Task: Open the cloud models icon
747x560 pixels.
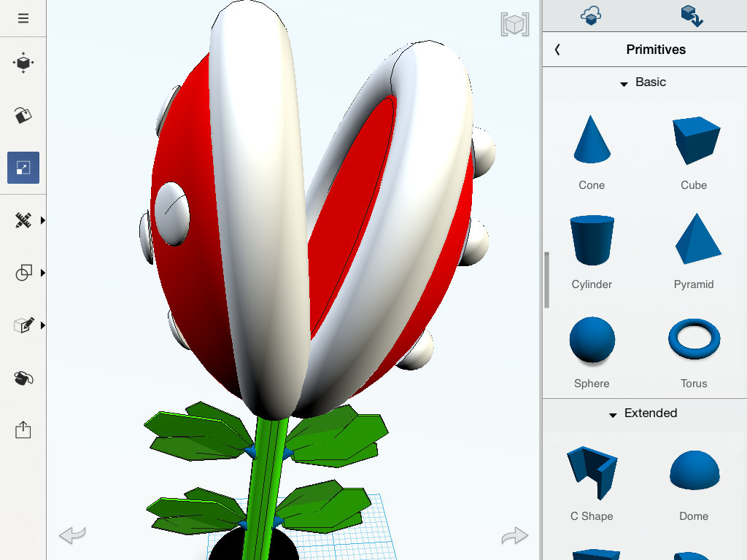Action: click(x=591, y=15)
